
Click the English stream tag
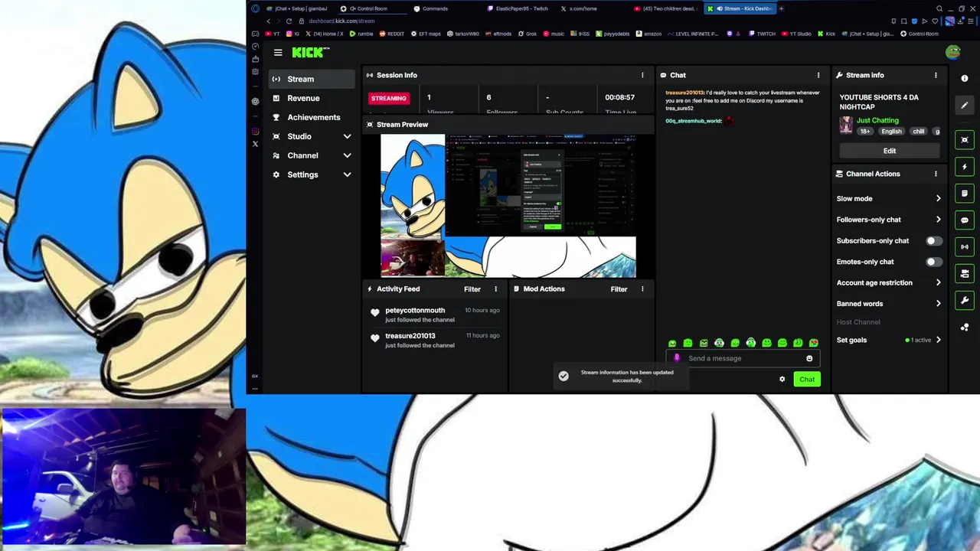(891, 132)
